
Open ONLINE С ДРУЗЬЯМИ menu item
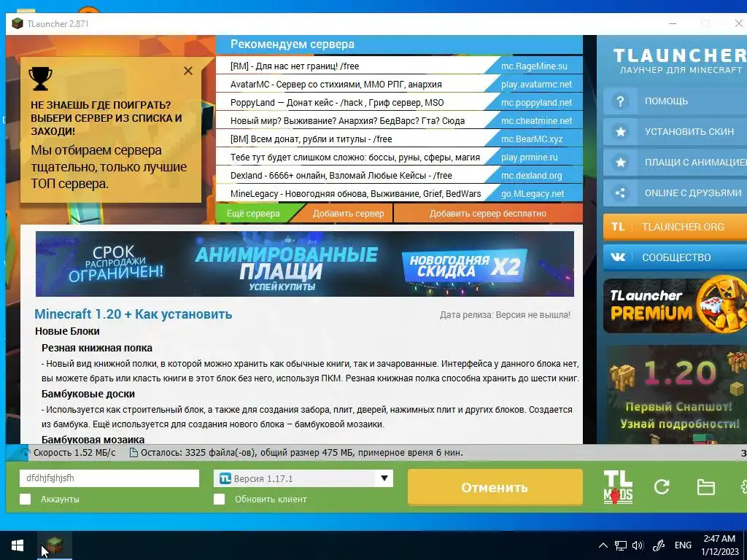[675, 192]
